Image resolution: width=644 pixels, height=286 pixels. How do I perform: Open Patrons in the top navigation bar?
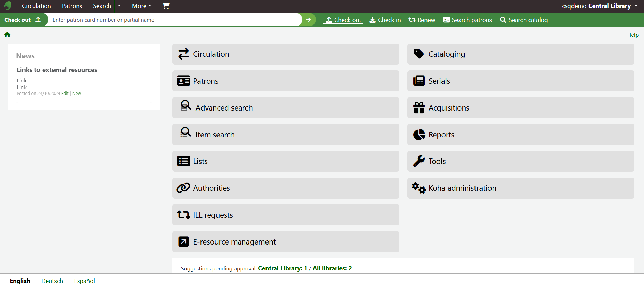click(x=72, y=6)
